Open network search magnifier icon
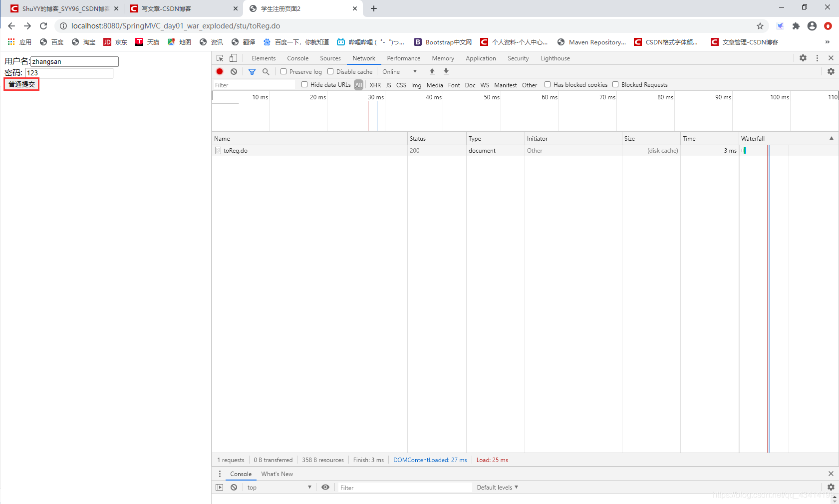This screenshot has height=504, width=839. [x=266, y=71]
